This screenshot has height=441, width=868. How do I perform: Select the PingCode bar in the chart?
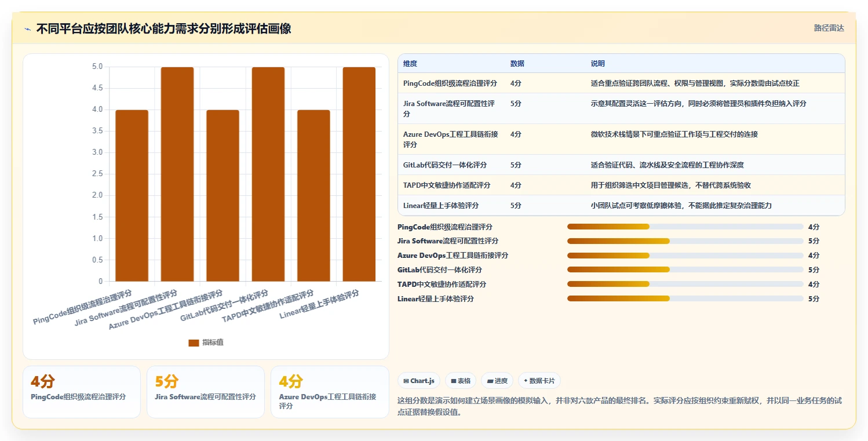(132, 196)
